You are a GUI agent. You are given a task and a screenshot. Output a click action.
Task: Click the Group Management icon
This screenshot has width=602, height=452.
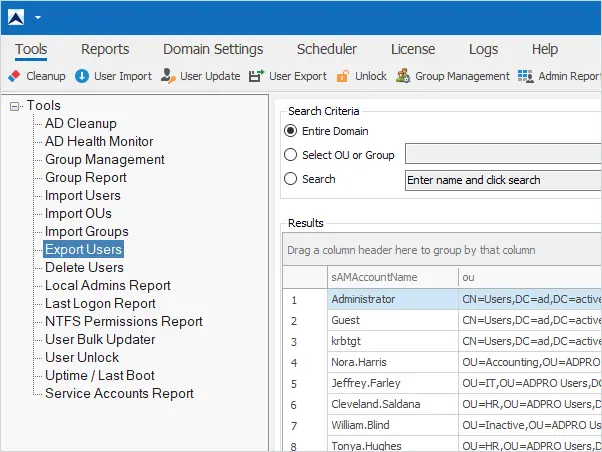pyautogui.click(x=403, y=76)
